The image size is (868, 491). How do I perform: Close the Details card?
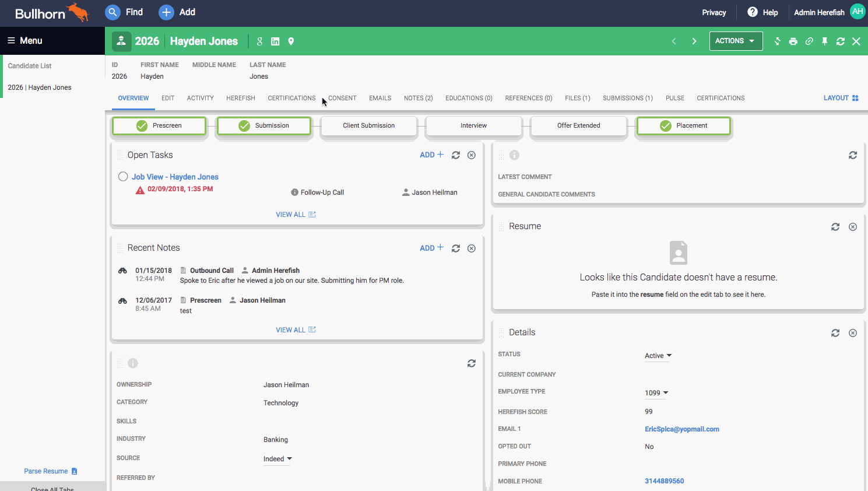(853, 333)
